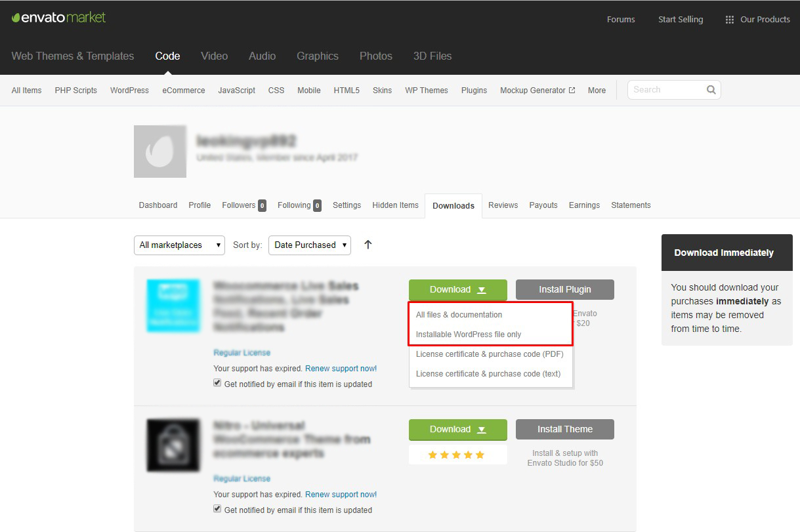Open Regular License link for Live Sales plugin

click(x=242, y=353)
